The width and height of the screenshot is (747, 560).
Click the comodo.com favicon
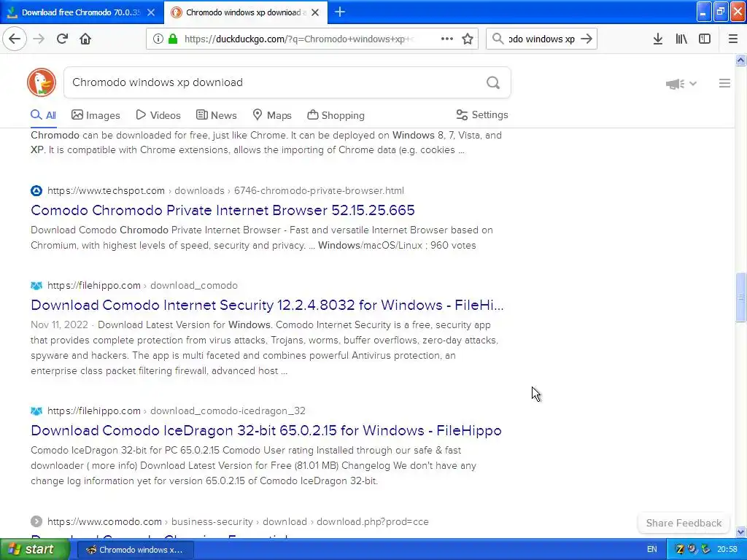coord(36,521)
